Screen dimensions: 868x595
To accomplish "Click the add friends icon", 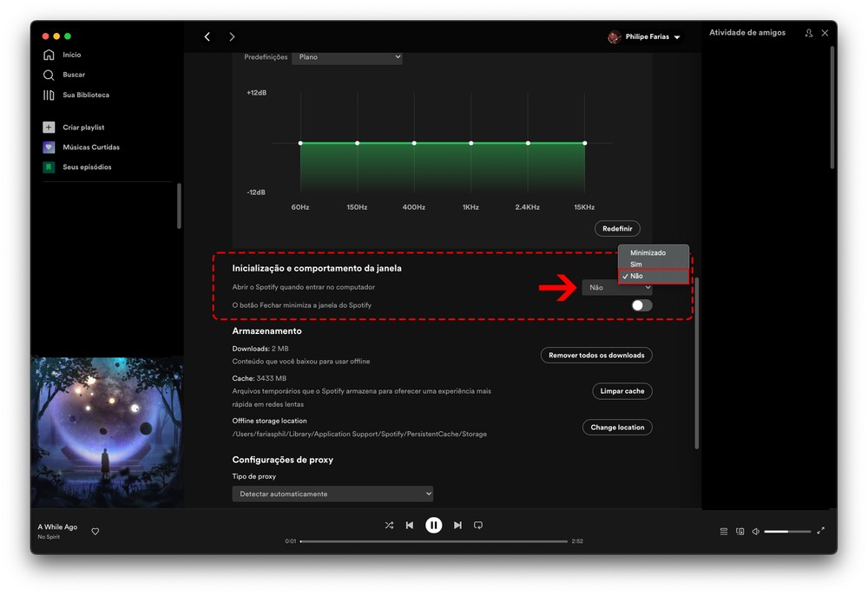I will 809,33.
